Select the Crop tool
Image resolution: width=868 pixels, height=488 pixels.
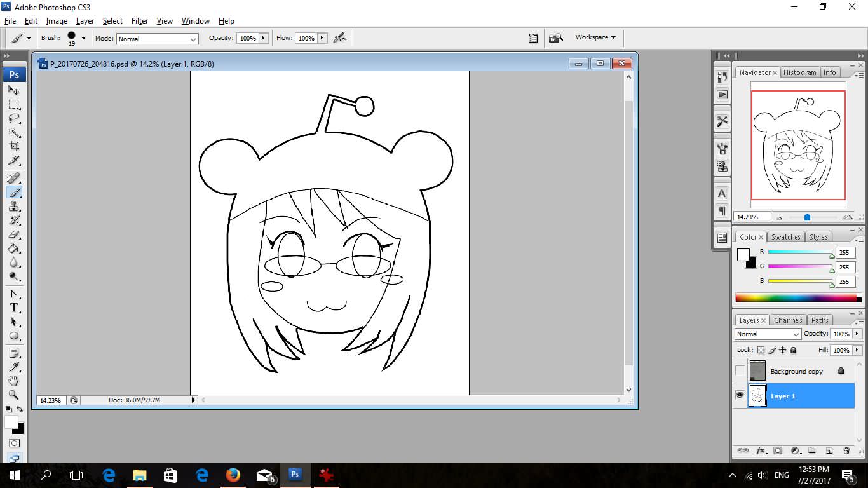point(14,146)
